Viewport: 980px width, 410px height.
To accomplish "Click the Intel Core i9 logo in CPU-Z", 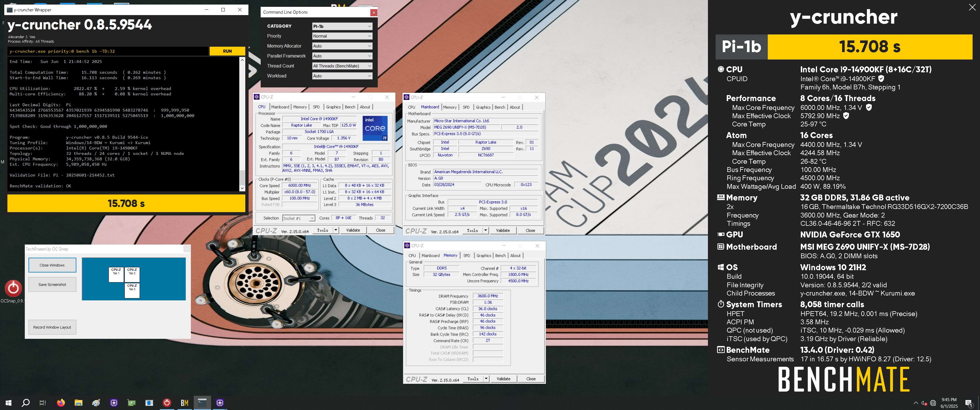I will click(375, 128).
